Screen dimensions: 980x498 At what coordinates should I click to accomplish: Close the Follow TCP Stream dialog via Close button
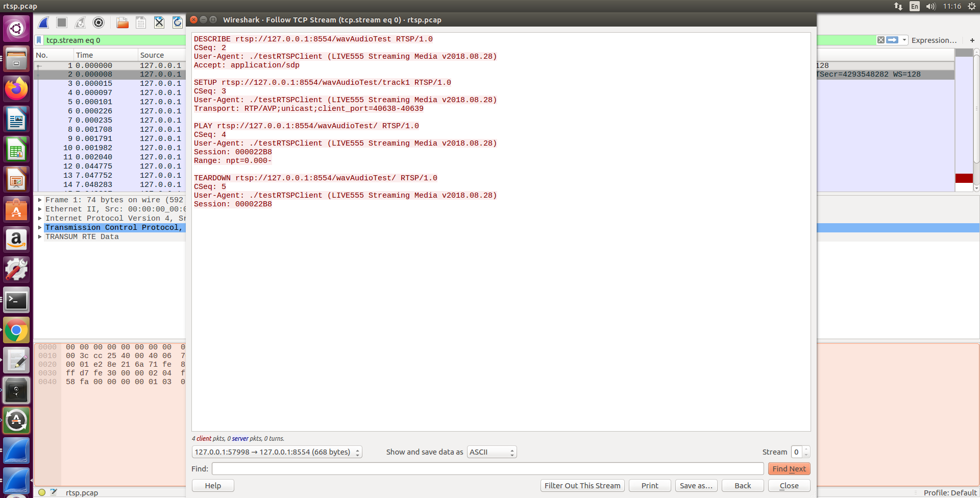point(789,486)
